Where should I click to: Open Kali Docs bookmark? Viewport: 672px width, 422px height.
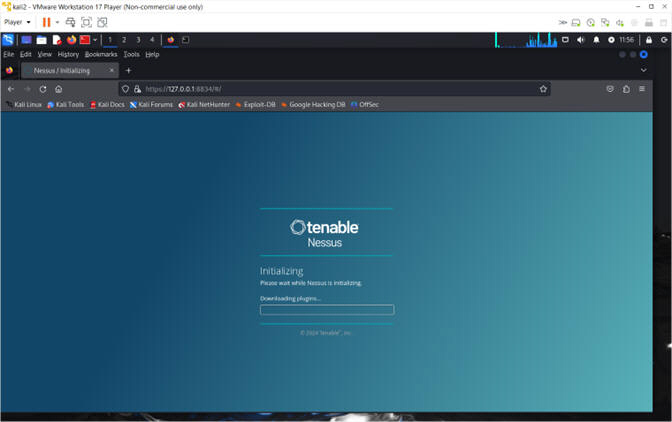click(107, 105)
